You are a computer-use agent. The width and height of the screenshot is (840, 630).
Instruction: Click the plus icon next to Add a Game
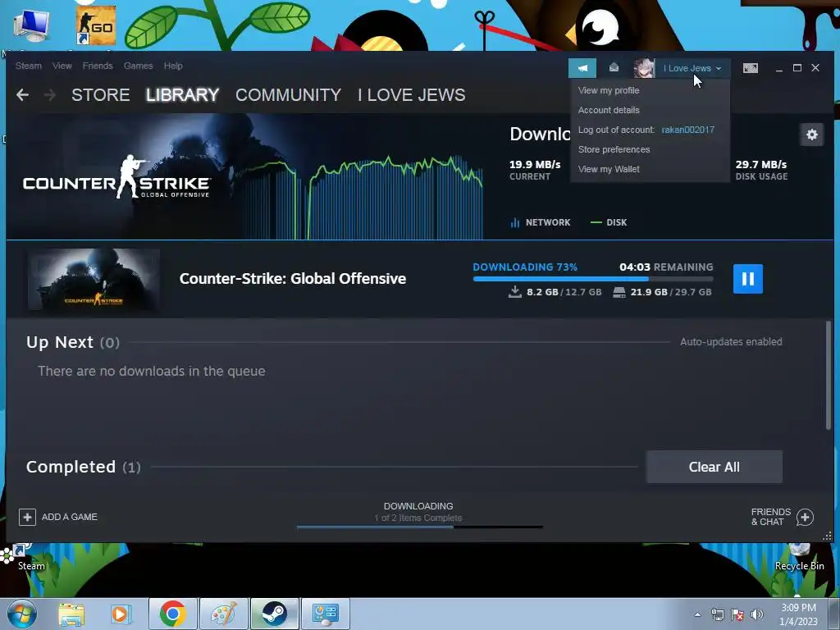point(27,517)
